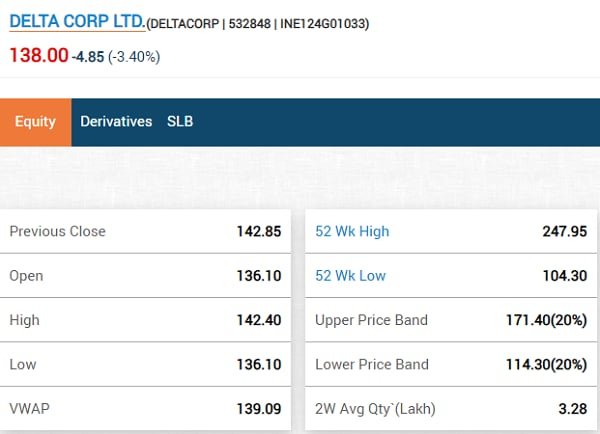Click the Open price value 136.10
The width and height of the screenshot is (600, 434).
click(259, 276)
